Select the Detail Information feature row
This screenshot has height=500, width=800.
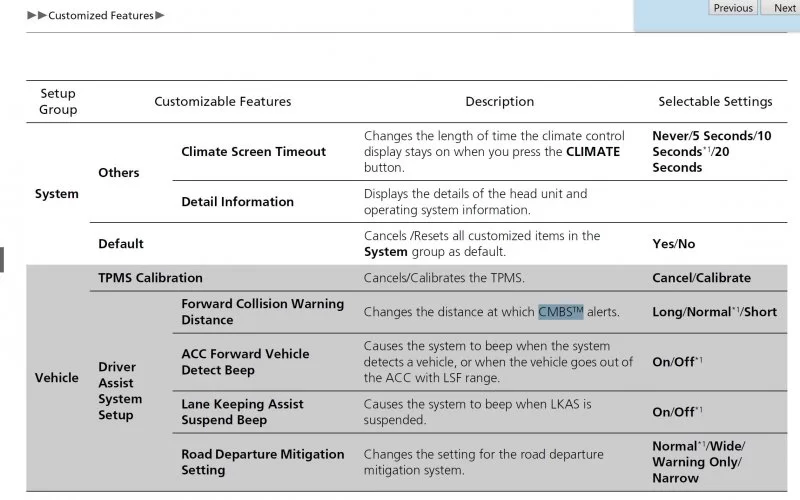237,202
